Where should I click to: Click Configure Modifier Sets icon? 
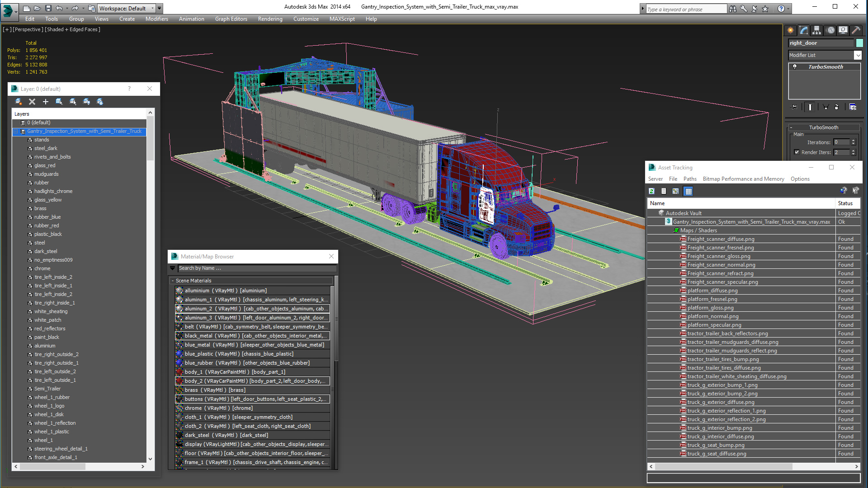853,107
